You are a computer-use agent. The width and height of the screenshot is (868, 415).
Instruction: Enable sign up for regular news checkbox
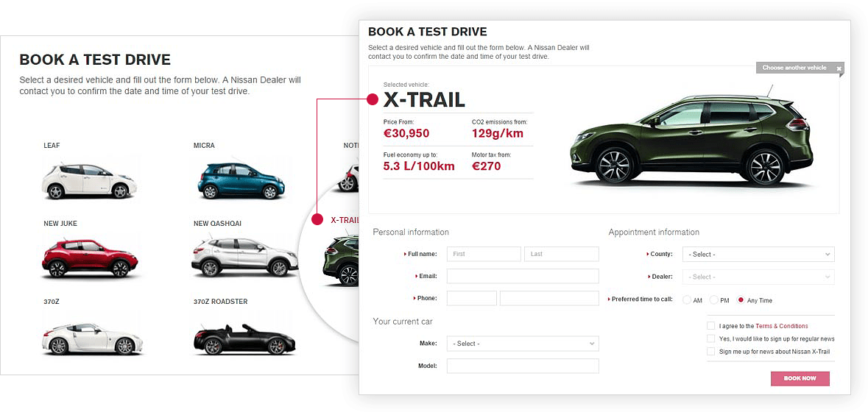pyautogui.click(x=710, y=338)
